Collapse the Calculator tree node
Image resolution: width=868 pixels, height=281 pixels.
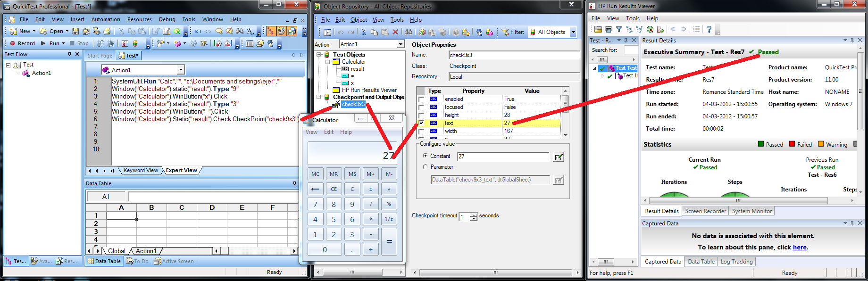[327, 62]
